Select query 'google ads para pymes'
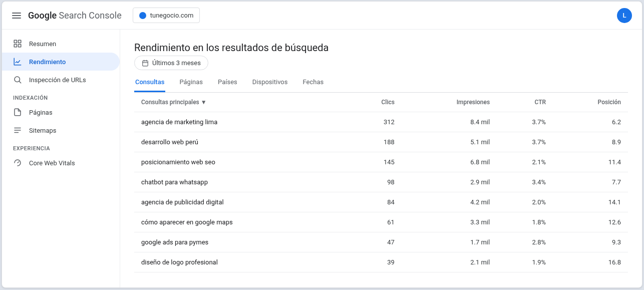Screen dimensions: 644x290 point(175,242)
